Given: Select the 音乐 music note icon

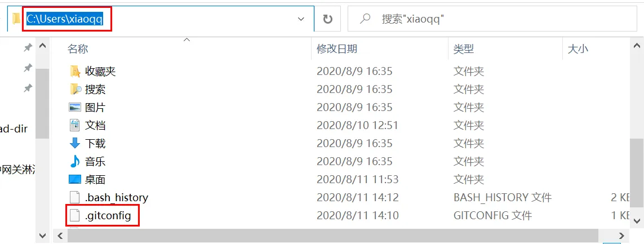Looking at the screenshot, I should [x=75, y=161].
